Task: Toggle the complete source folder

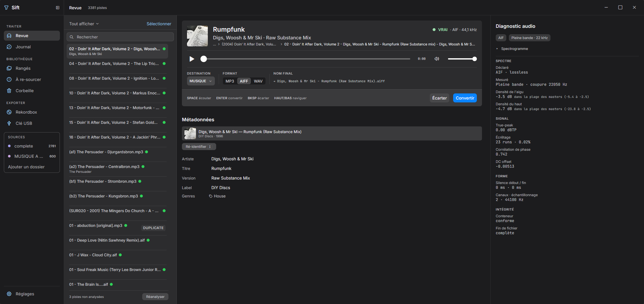Action: click(x=32, y=146)
